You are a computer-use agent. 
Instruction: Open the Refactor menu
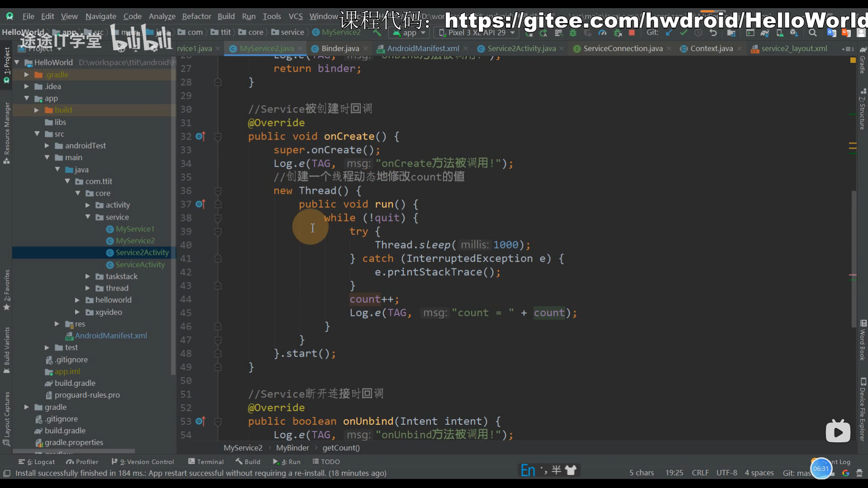tap(197, 16)
